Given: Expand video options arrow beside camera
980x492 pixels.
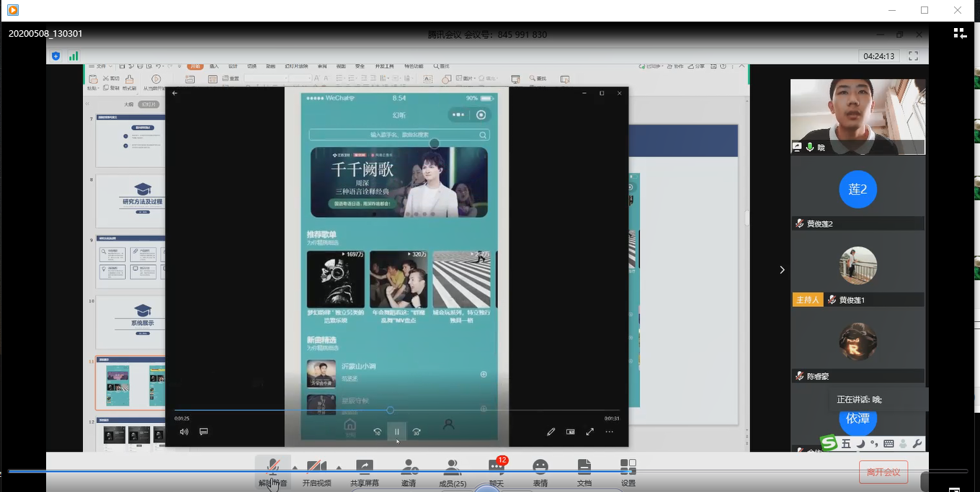Looking at the screenshot, I should [338, 468].
